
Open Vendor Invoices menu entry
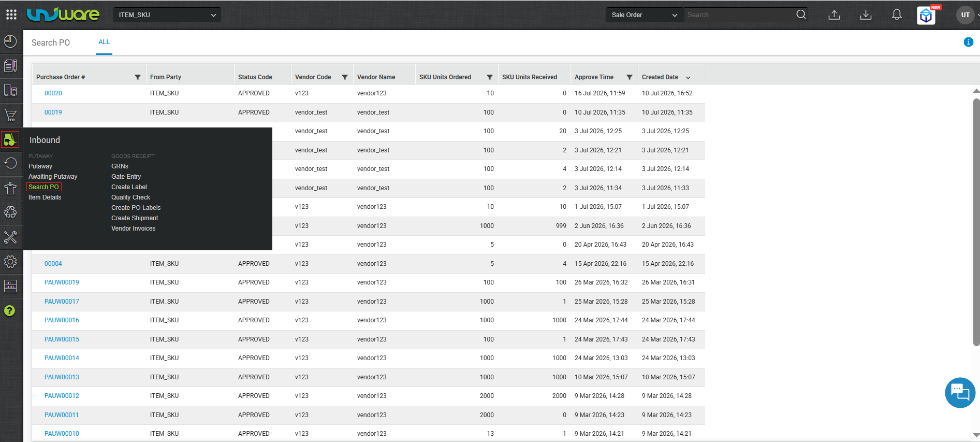pyautogui.click(x=134, y=229)
